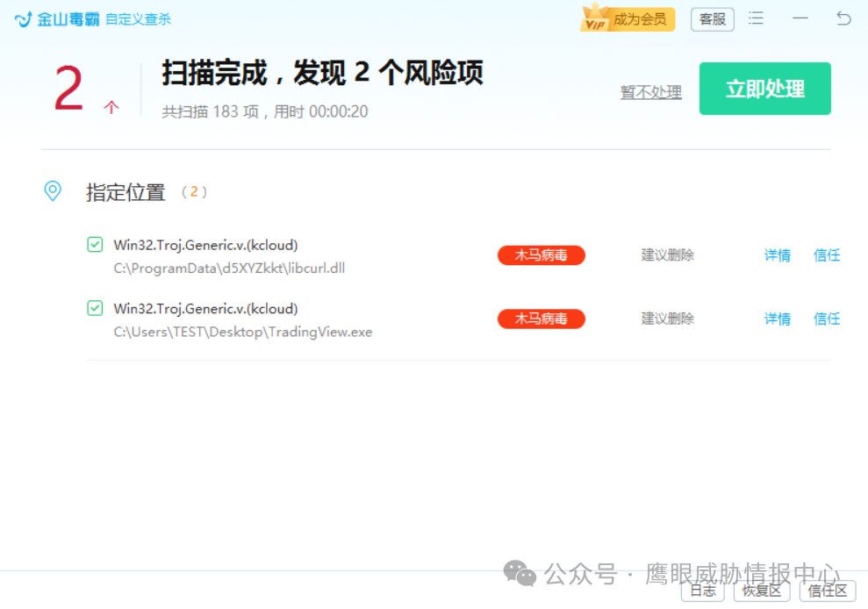Viewport: 868px width, 609px height.
Task: Open 客服 support button
Action: click(x=713, y=19)
